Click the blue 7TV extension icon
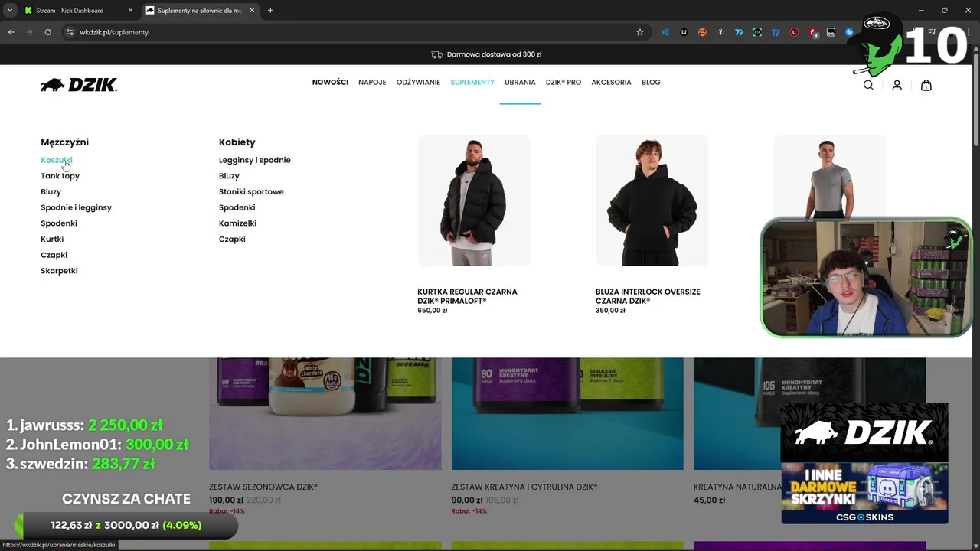Image resolution: width=980 pixels, height=551 pixels. pos(739,32)
